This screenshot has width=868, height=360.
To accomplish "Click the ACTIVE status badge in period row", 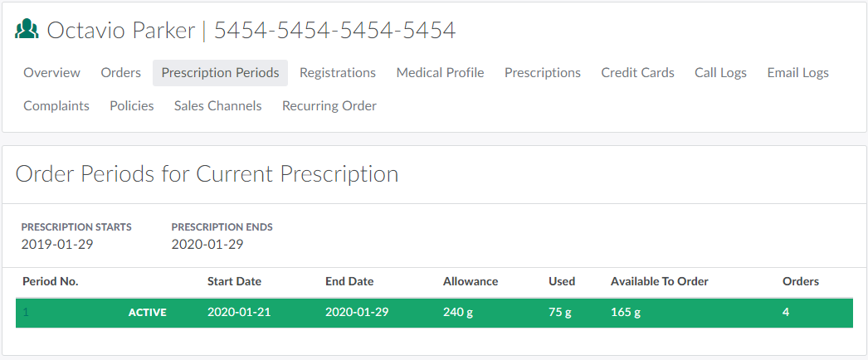I will pyautogui.click(x=147, y=313).
